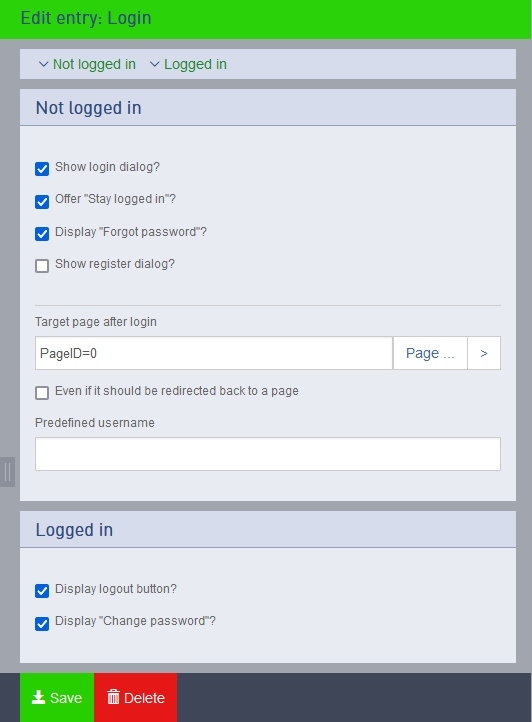The image size is (532, 722).
Task: Jump to Not logged in section link
Action: point(94,64)
